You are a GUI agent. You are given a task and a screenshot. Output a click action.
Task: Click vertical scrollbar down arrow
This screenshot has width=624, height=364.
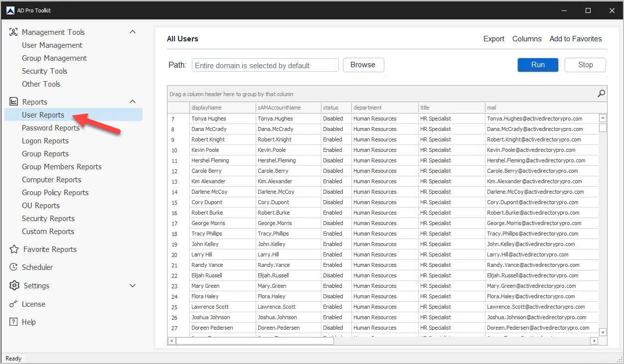(603, 332)
